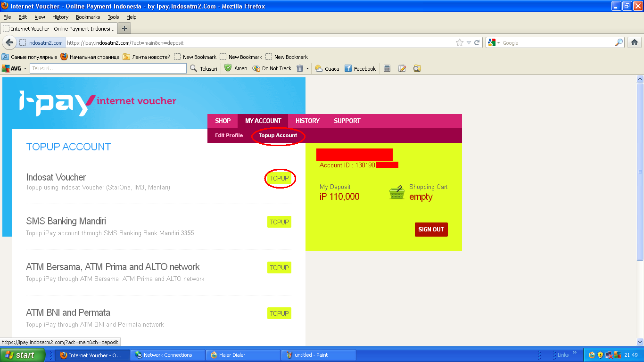
Task: Click TOPUP for ATM Bersama network
Action: coord(279,268)
